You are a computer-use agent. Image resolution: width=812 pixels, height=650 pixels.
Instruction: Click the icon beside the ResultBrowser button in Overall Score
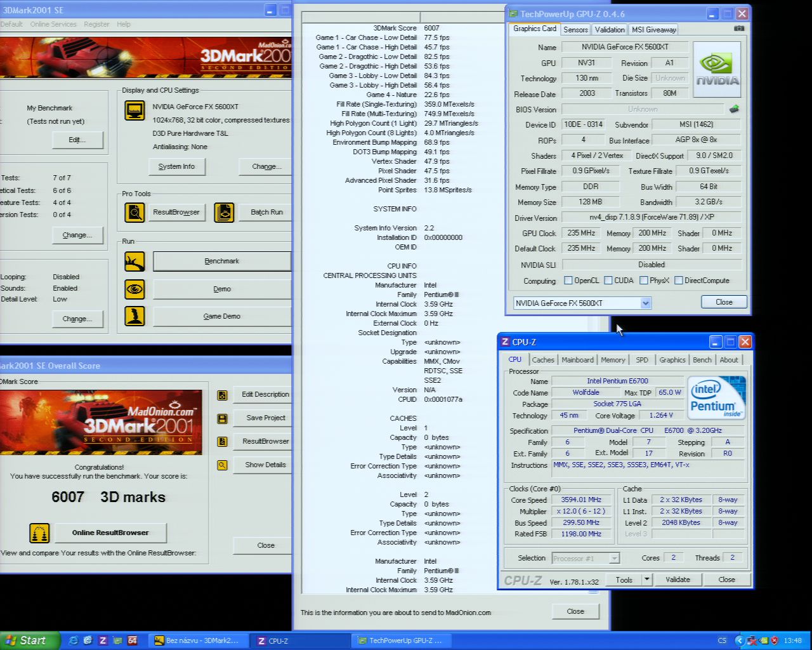[222, 442]
